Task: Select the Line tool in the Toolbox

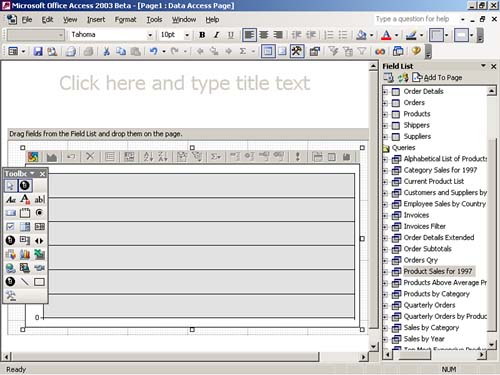Action: [x=25, y=282]
